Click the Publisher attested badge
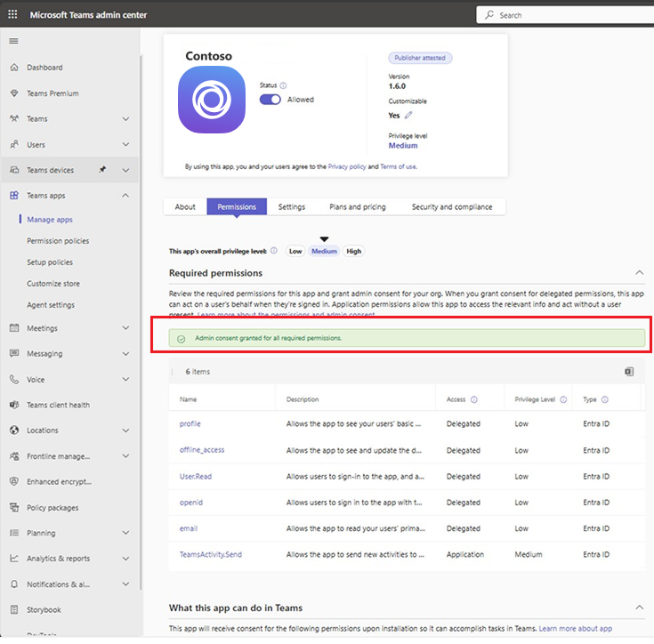The height and width of the screenshot is (644, 654). coord(420,58)
